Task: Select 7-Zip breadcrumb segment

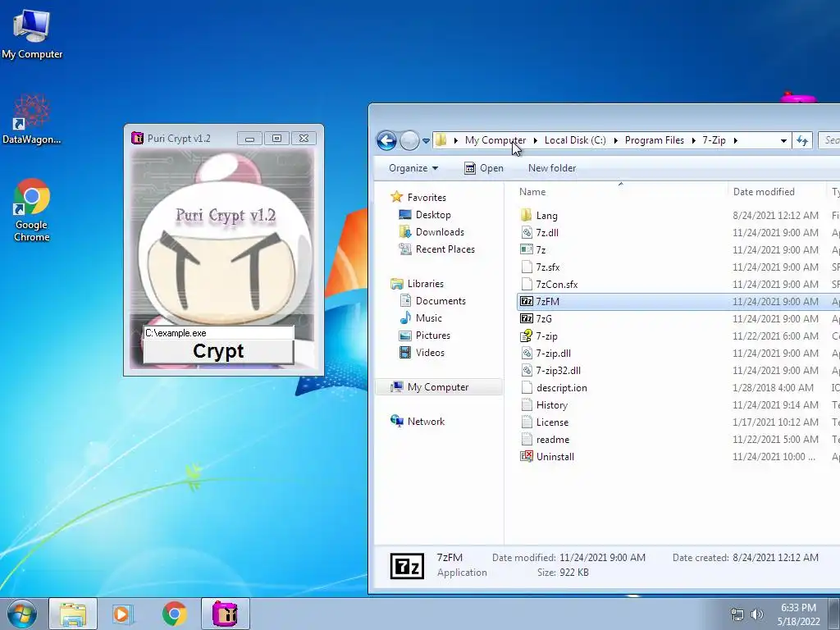Action: pyautogui.click(x=714, y=140)
